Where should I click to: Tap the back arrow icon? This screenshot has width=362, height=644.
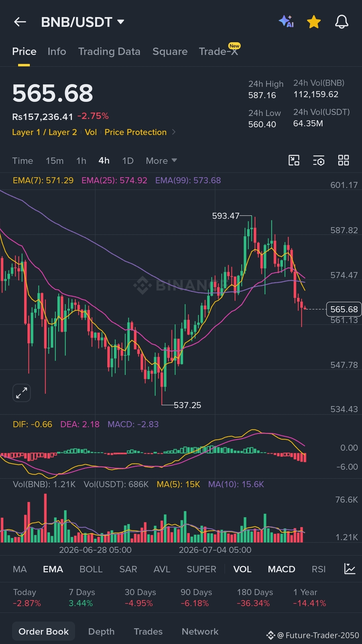tap(20, 22)
